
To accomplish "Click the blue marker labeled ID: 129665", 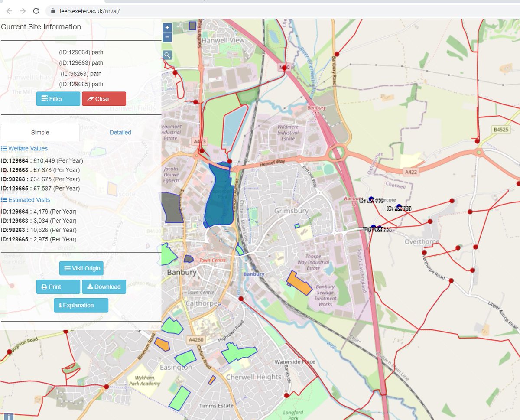I will [x=399, y=207].
